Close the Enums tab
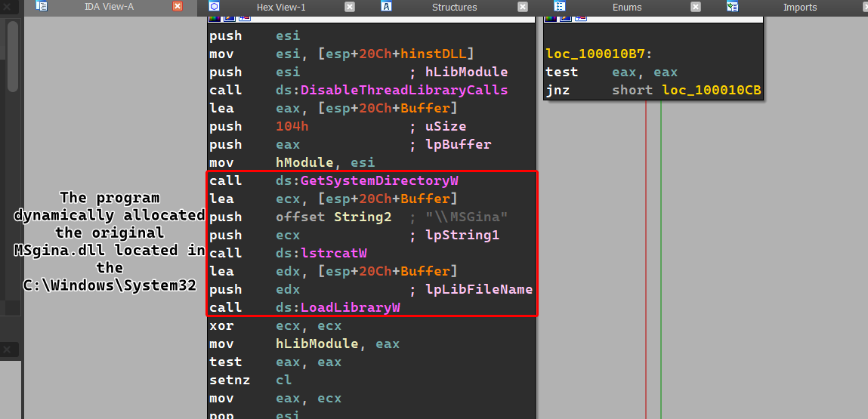The height and width of the screenshot is (419, 868). (695, 7)
